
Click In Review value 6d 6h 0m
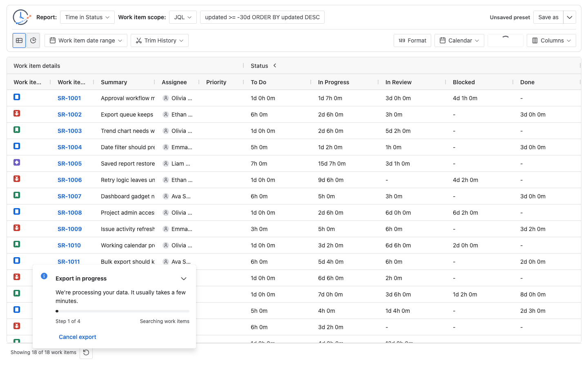coord(398,245)
